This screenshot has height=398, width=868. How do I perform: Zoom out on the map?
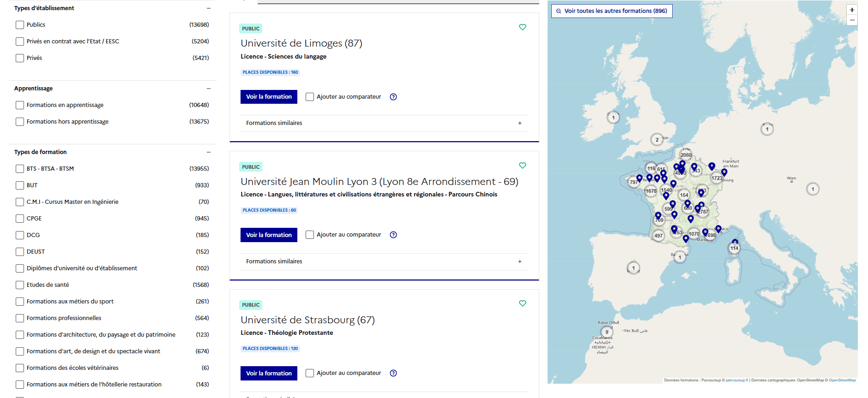click(852, 20)
